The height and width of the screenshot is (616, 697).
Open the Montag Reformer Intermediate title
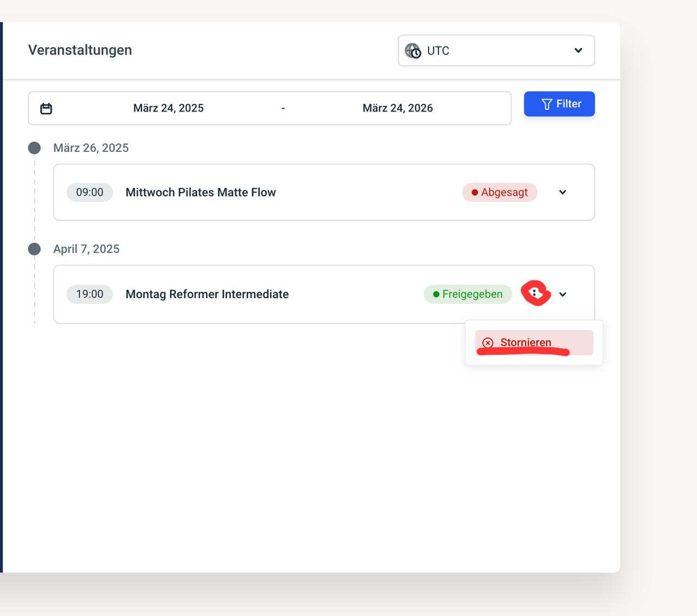tap(207, 294)
